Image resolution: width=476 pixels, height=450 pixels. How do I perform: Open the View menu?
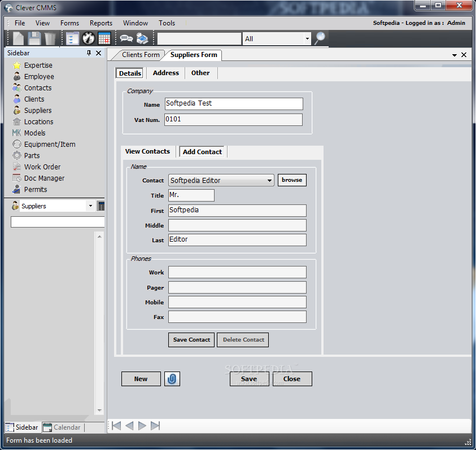[42, 23]
